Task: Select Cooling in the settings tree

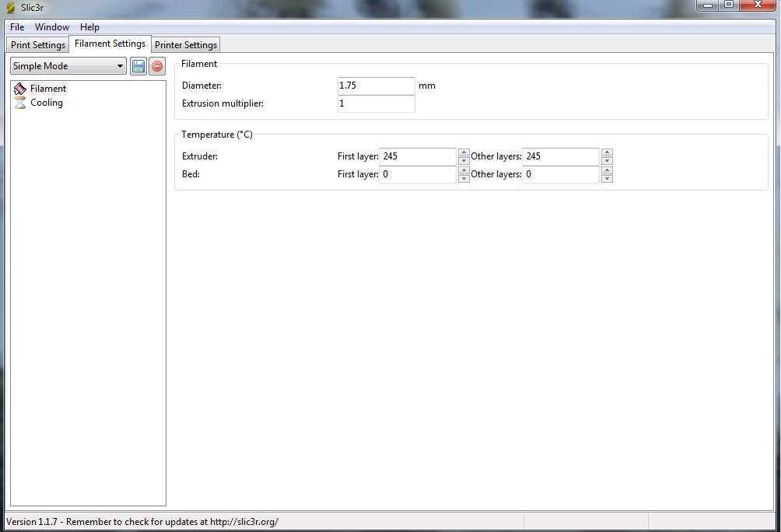Action: (x=46, y=103)
